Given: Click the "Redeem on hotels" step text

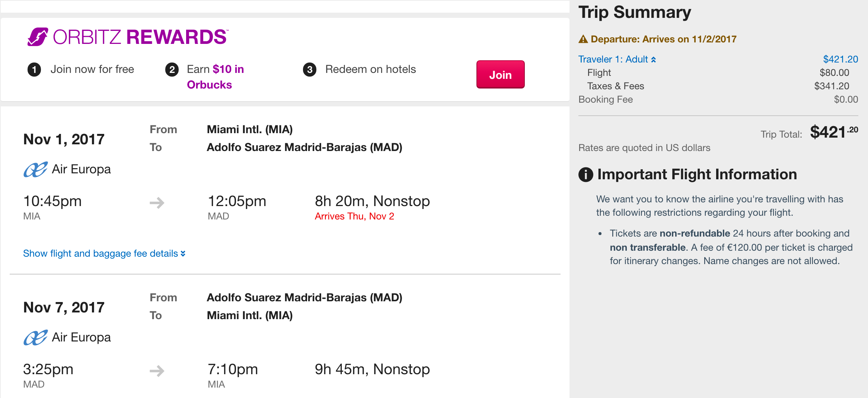Looking at the screenshot, I should click(x=370, y=69).
